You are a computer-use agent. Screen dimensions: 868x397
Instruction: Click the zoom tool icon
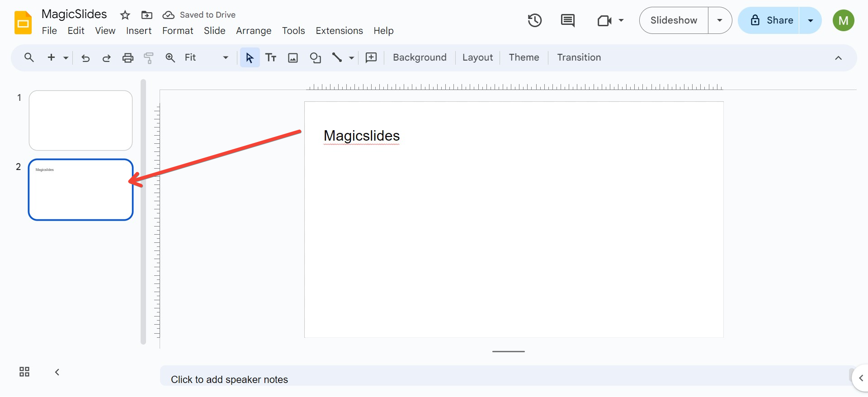(x=170, y=58)
